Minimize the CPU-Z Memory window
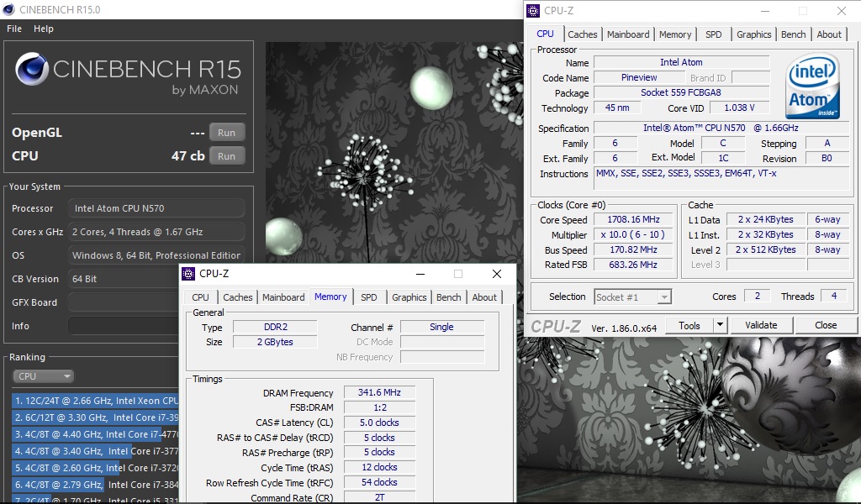 coord(420,274)
